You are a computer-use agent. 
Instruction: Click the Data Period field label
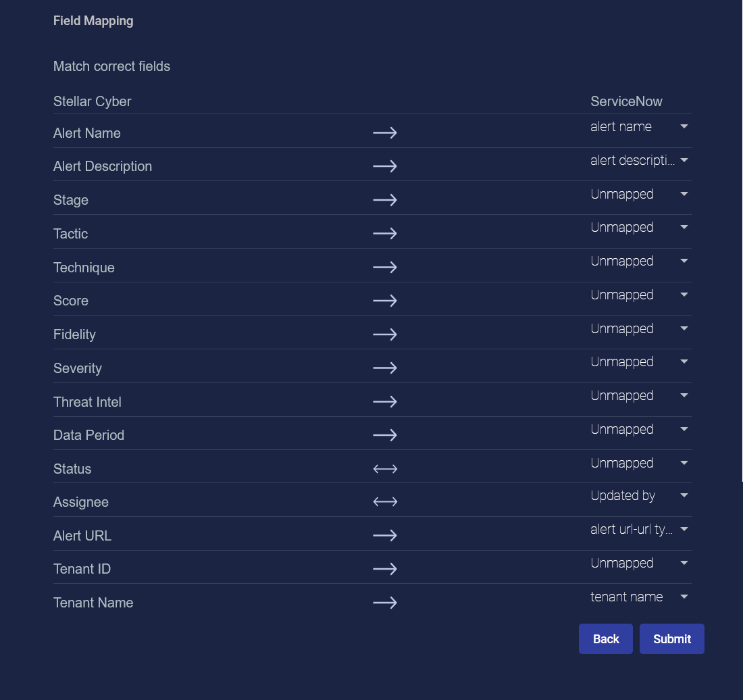[x=88, y=435]
